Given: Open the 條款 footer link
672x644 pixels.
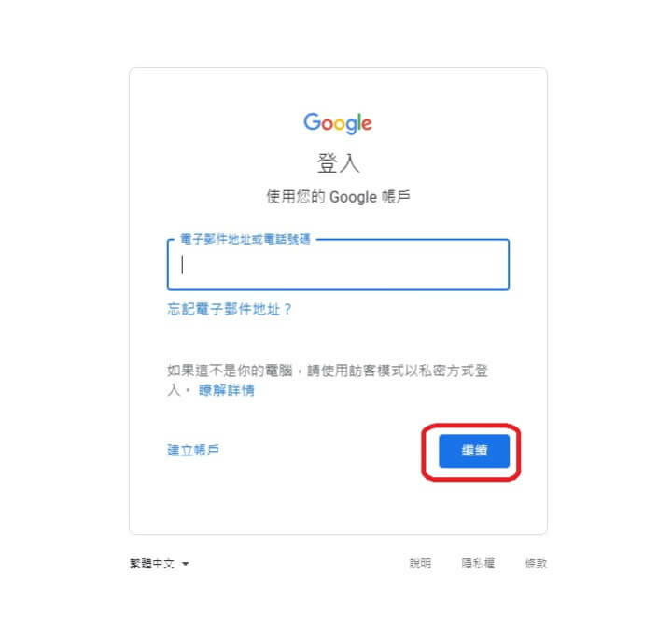Looking at the screenshot, I should click(536, 563).
